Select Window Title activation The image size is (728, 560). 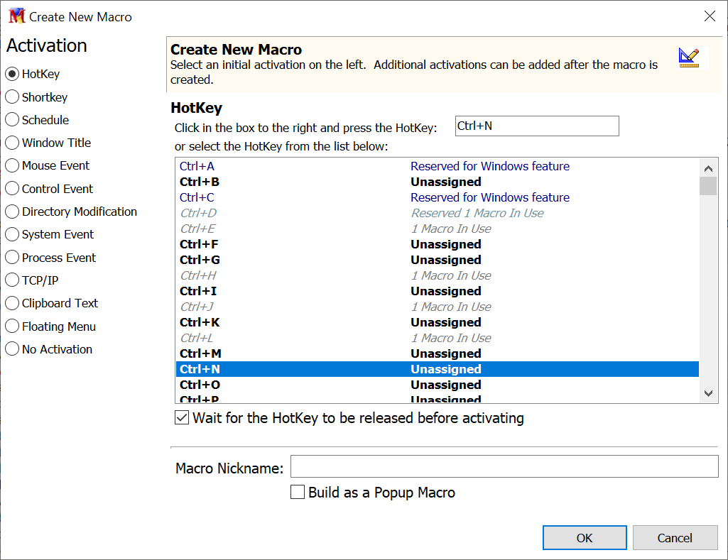click(12, 143)
